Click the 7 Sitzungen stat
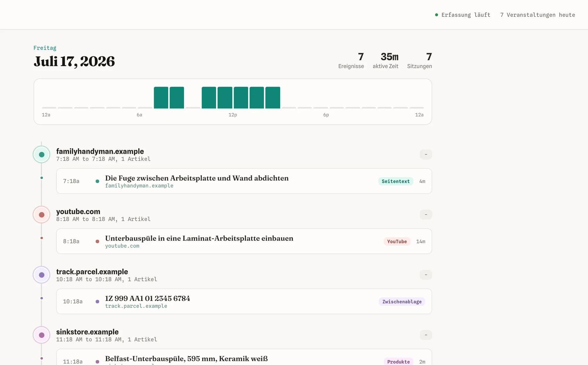Screen dimensions: 588x365 419,61
